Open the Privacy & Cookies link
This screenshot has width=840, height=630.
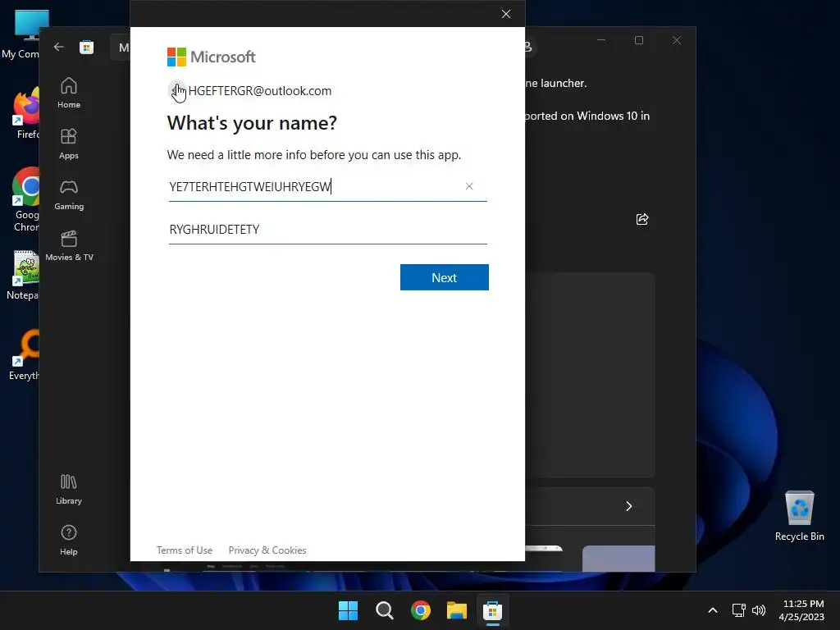(x=267, y=550)
